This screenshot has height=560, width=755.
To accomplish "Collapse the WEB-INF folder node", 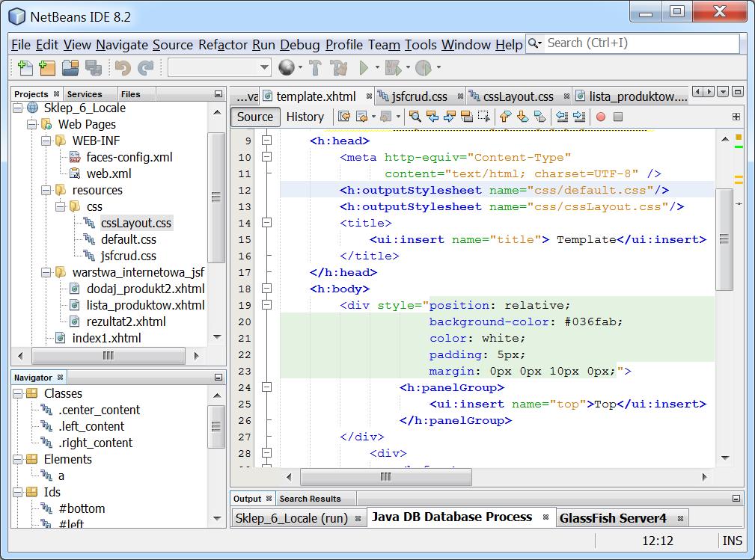I will click(46, 141).
